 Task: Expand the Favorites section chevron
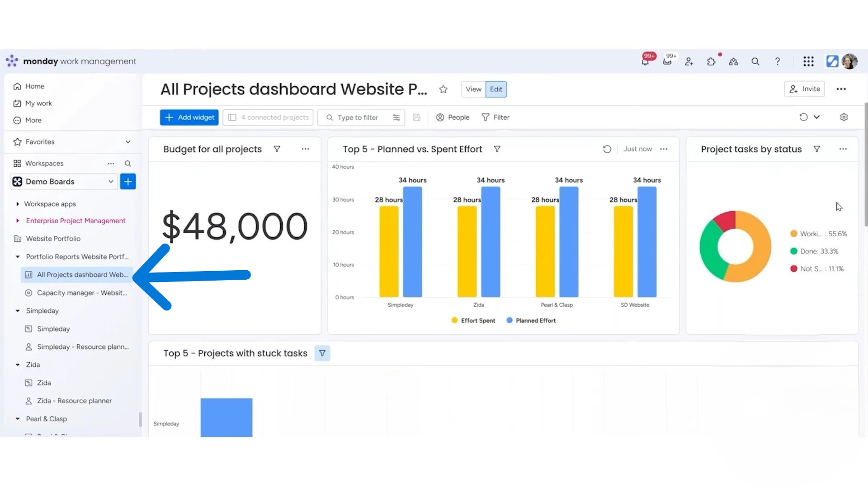[128, 142]
